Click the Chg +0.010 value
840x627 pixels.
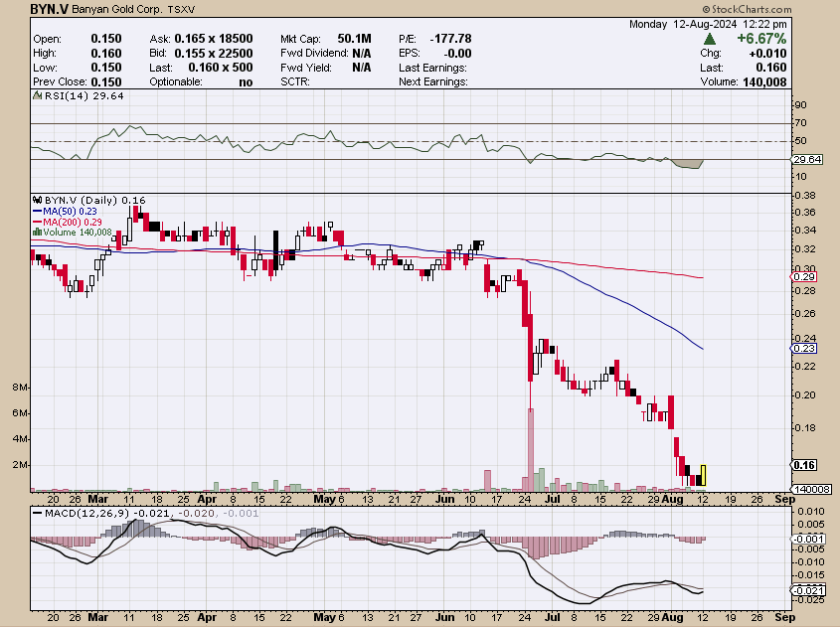[767, 54]
